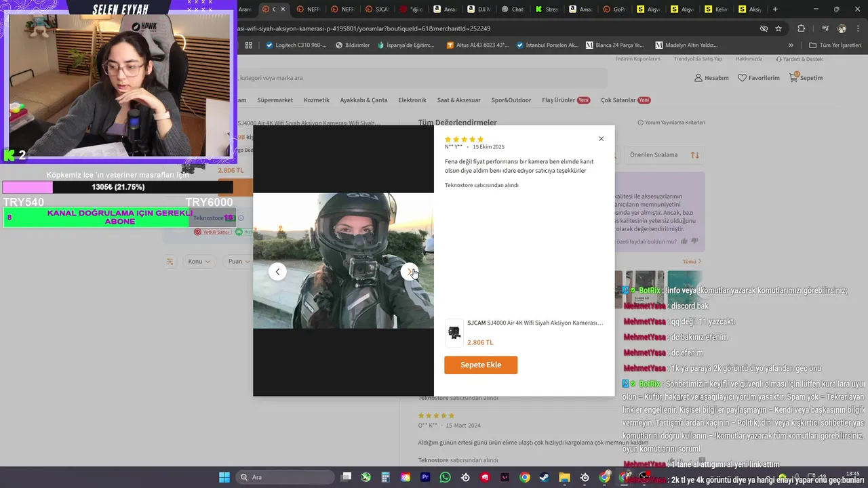The image size is (868, 488).
Task: Open the bookmarks apps grid icon
Action: (x=248, y=45)
